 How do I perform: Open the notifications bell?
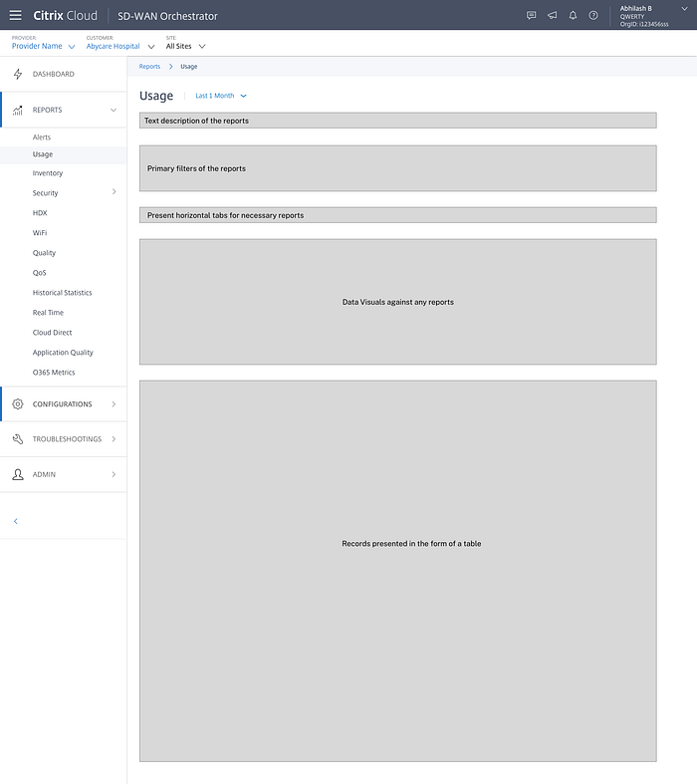coord(573,16)
